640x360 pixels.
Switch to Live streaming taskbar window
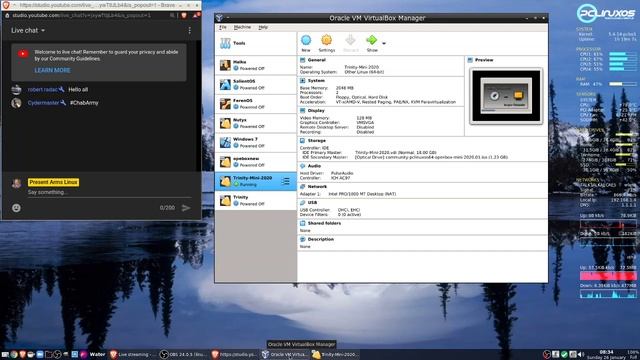(x=132, y=354)
